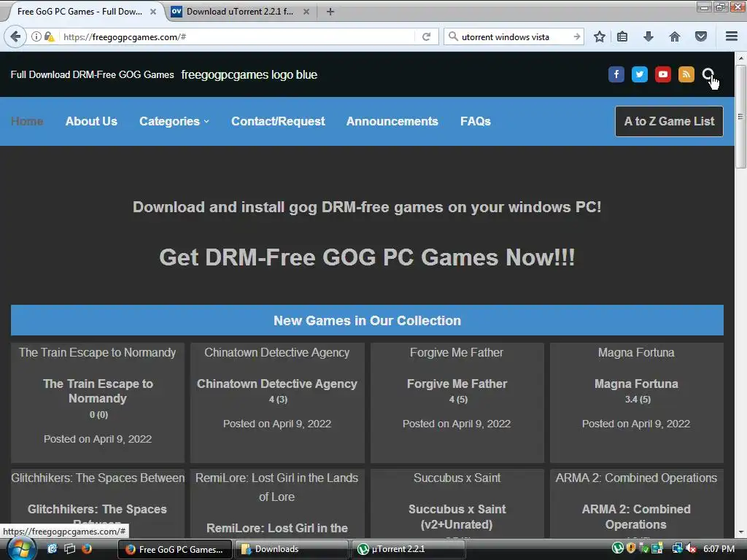The width and height of the screenshot is (747, 560).
Task: Open The Train Escape to Normandy bold link
Action: click(98, 391)
